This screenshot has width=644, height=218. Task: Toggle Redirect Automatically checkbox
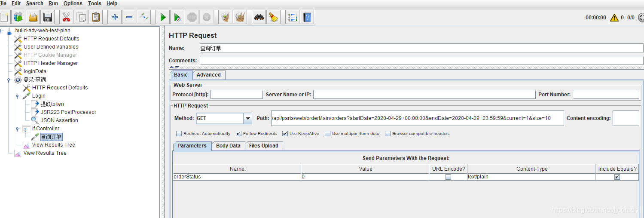pos(179,134)
